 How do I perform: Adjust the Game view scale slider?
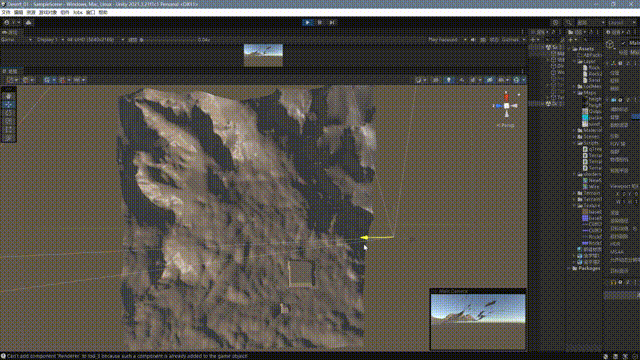169,40
